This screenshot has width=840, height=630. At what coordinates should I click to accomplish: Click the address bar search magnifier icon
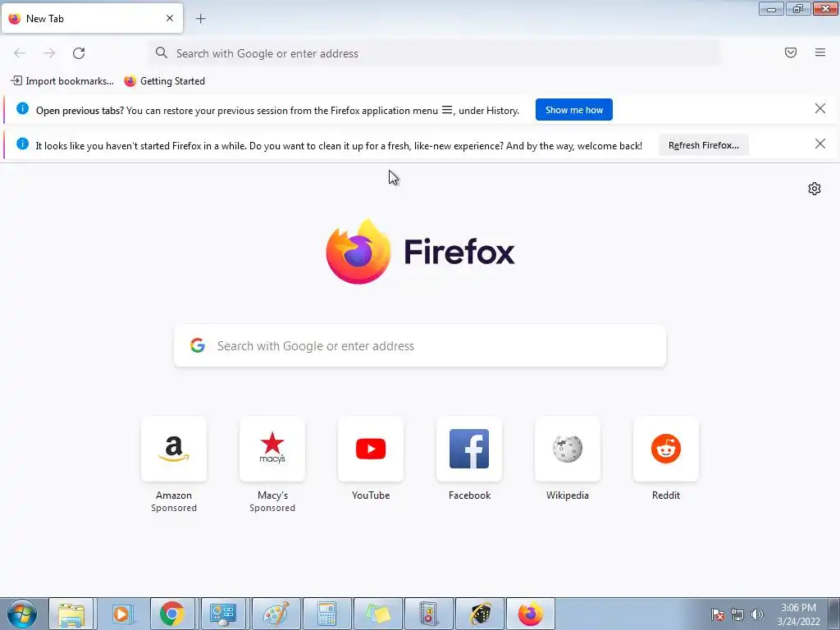[162, 52]
